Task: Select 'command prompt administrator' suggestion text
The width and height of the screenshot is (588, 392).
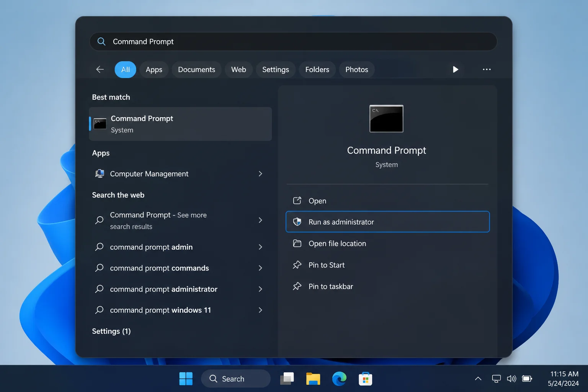Action: pos(163,289)
